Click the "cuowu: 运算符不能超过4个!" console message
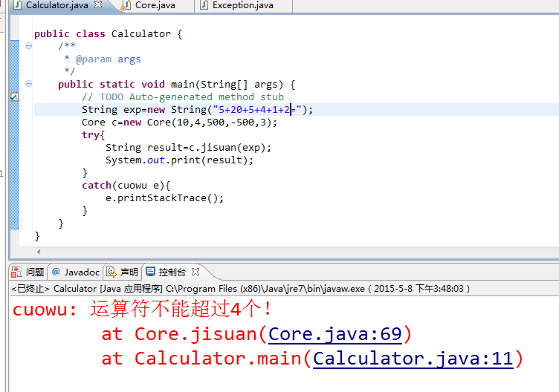Viewport: 559px width, 392px height. pos(142,309)
